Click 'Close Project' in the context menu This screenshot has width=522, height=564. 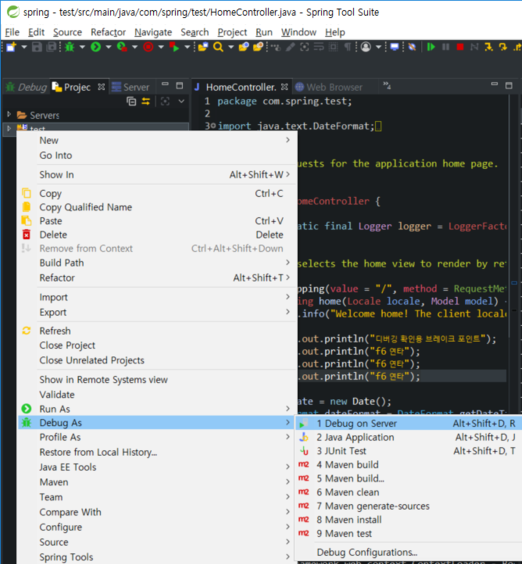(157, 345)
